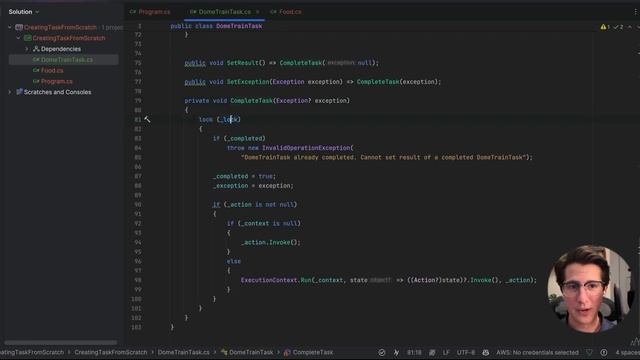This screenshot has height=360, width=640.
Task: Click the yellow warning count indicator
Action: point(605,27)
